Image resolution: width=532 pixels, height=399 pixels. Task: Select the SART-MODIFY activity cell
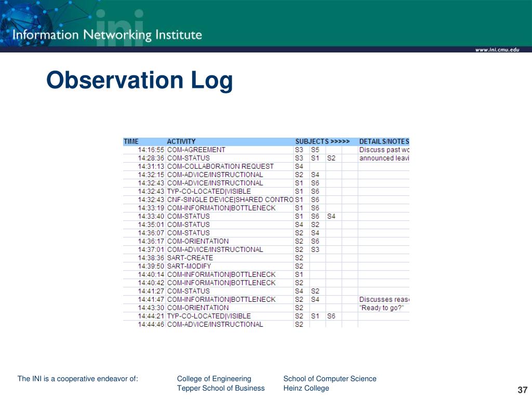click(x=189, y=267)
